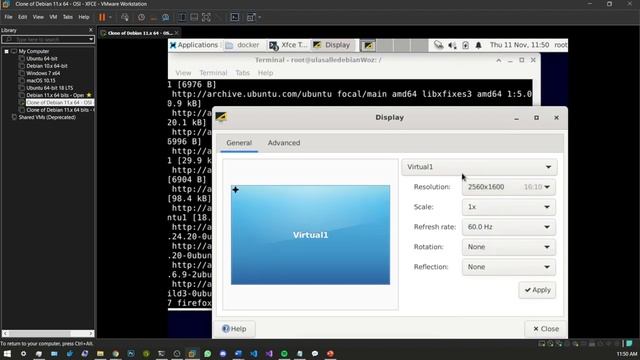Open VMware View menu
Image resolution: width=640 pixels, height=360 pixels.
(38, 17)
